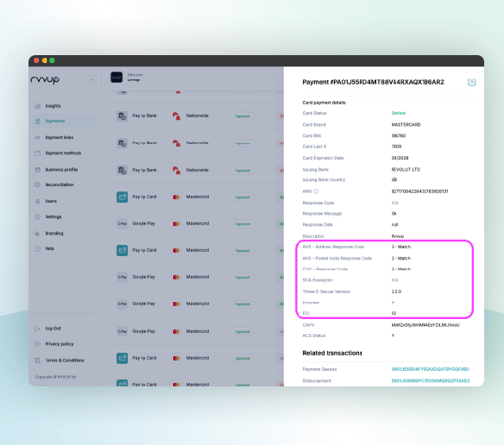Click the Insights bar-chart icon

pos(38,106)
